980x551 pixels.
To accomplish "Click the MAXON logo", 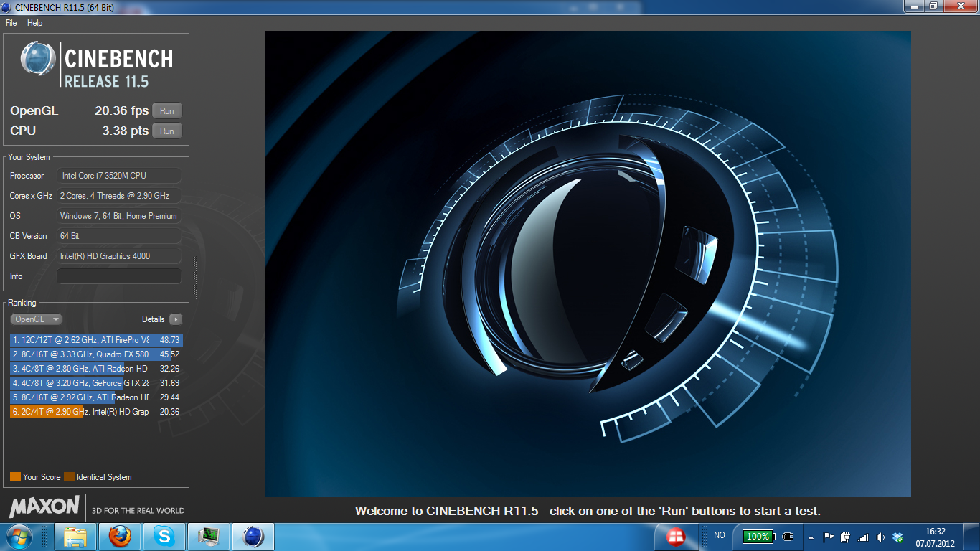I will 44,507.
